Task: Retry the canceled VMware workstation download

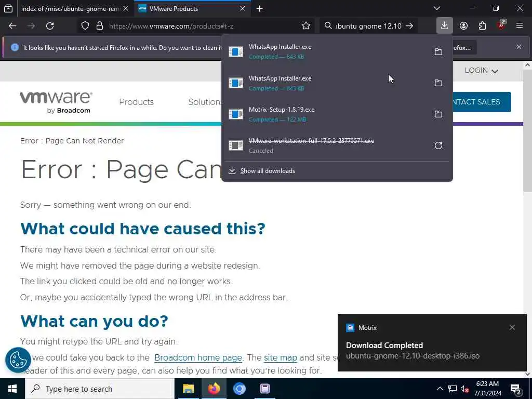Action: tap(438, 145)
